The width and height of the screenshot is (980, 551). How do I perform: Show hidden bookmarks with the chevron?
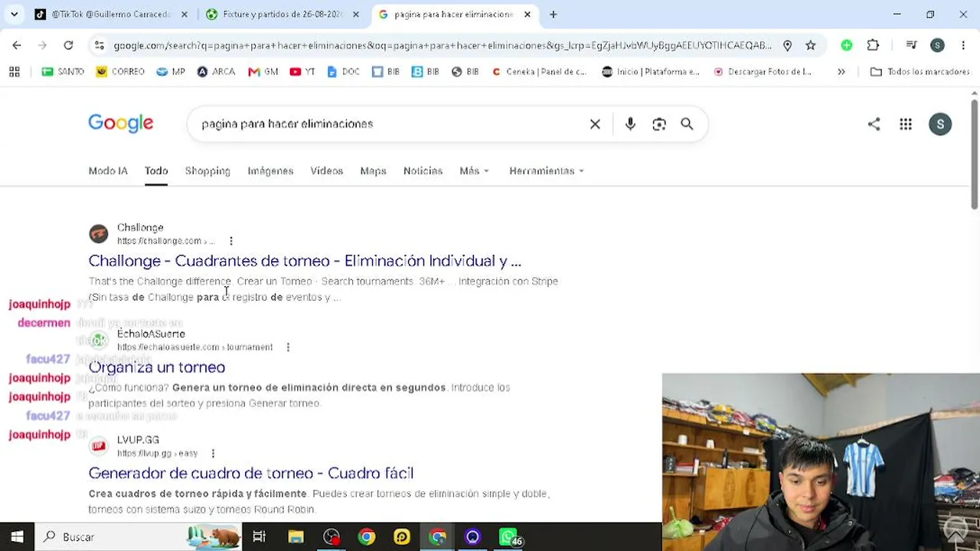(841, 71)
